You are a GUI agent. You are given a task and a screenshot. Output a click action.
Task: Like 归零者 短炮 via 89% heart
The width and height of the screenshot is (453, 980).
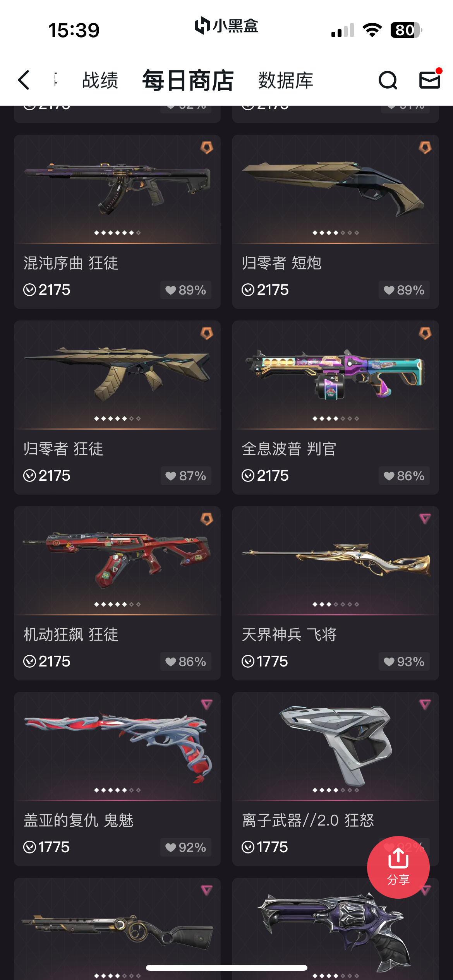click(x=404, y=290)
